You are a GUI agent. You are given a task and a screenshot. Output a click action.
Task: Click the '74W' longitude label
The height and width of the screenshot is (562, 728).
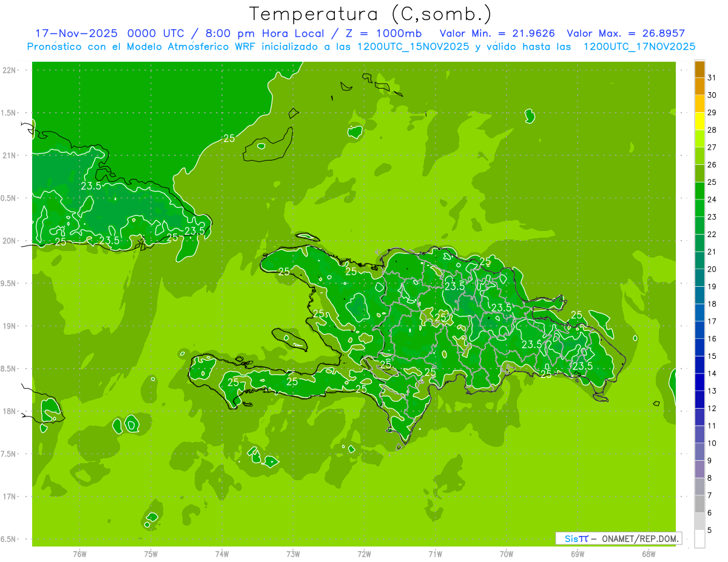pyautogui.click(x=222, y=554)
